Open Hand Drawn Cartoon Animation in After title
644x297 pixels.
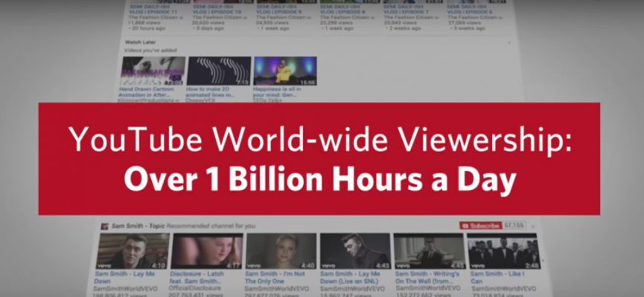click(x=147, y=92)
